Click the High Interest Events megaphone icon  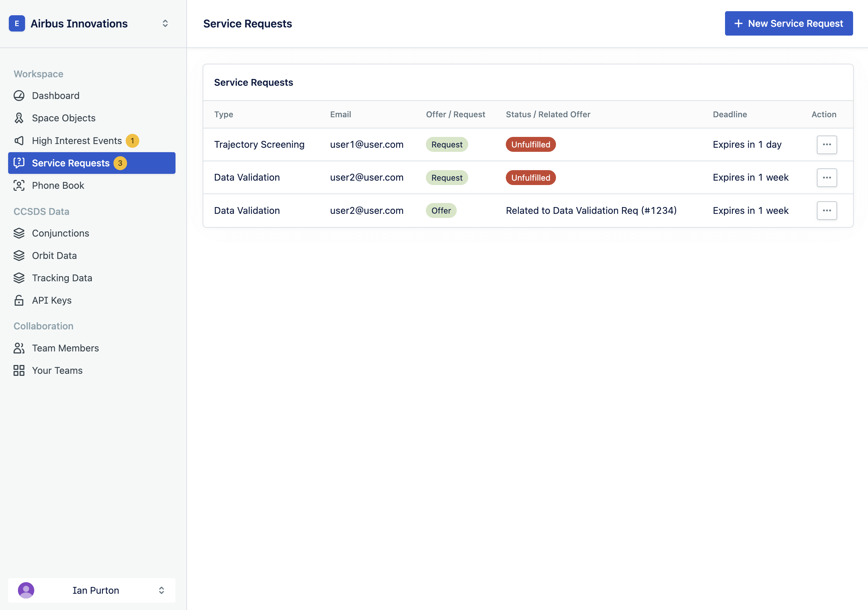[x=19, y=141]
